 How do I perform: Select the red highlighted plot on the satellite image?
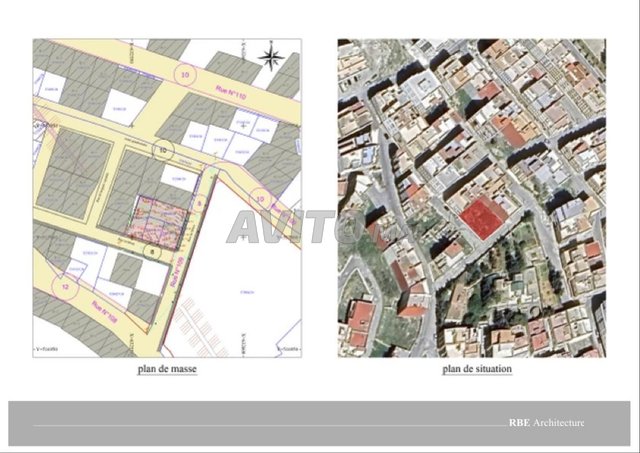480,217
